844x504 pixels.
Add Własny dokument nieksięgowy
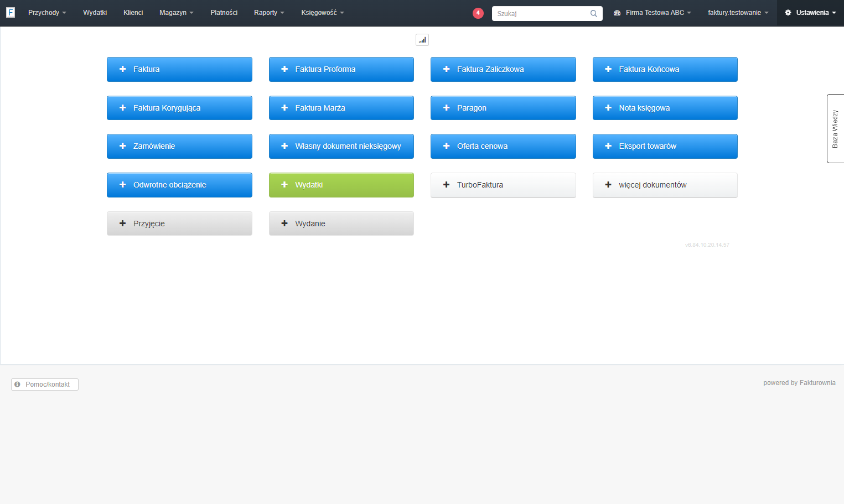tap(341, 146)
